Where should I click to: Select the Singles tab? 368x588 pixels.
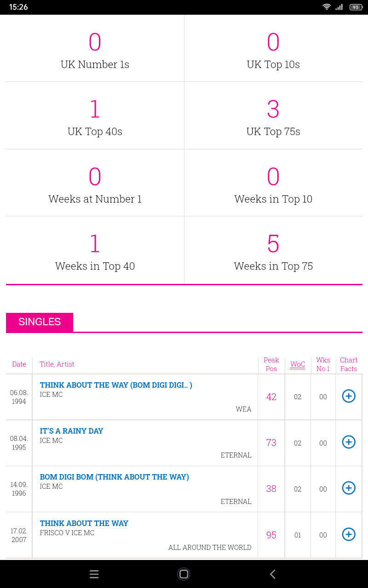tap(40, 322)
